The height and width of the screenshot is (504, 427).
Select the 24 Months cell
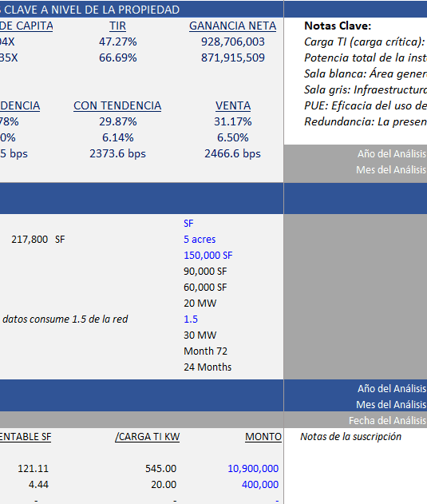click(208, 367)
